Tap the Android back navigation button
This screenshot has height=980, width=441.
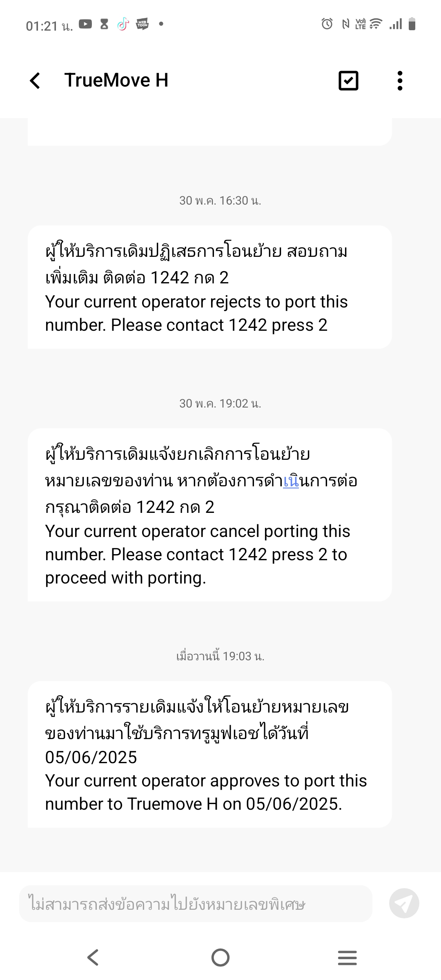(x=93, y=957)
